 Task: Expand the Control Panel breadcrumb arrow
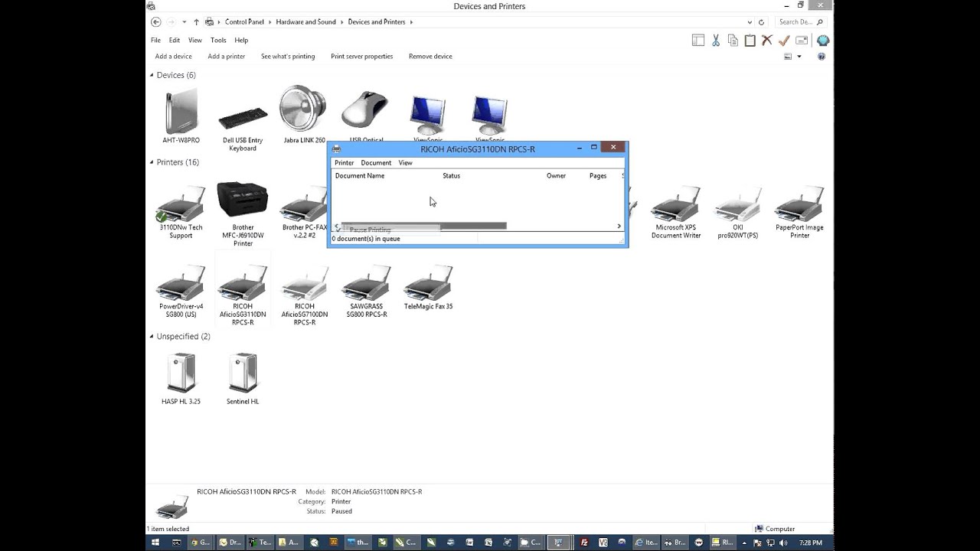click(269, 22)
